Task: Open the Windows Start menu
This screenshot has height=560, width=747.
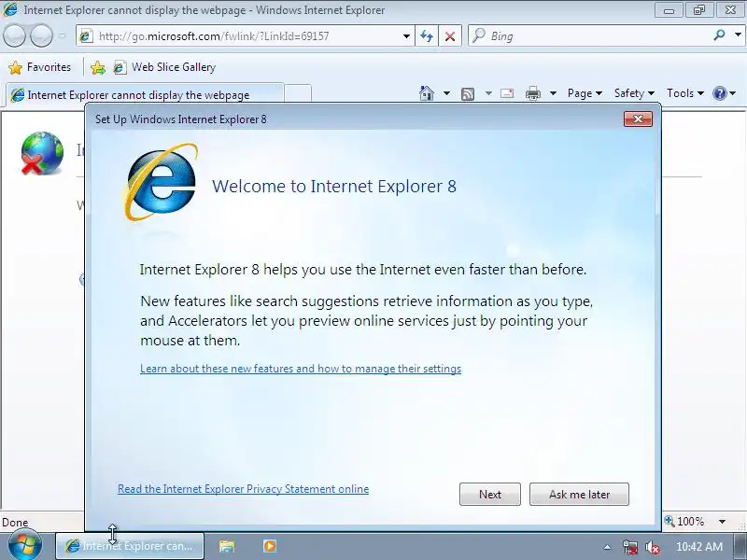Action: click(x=25, y=545)
